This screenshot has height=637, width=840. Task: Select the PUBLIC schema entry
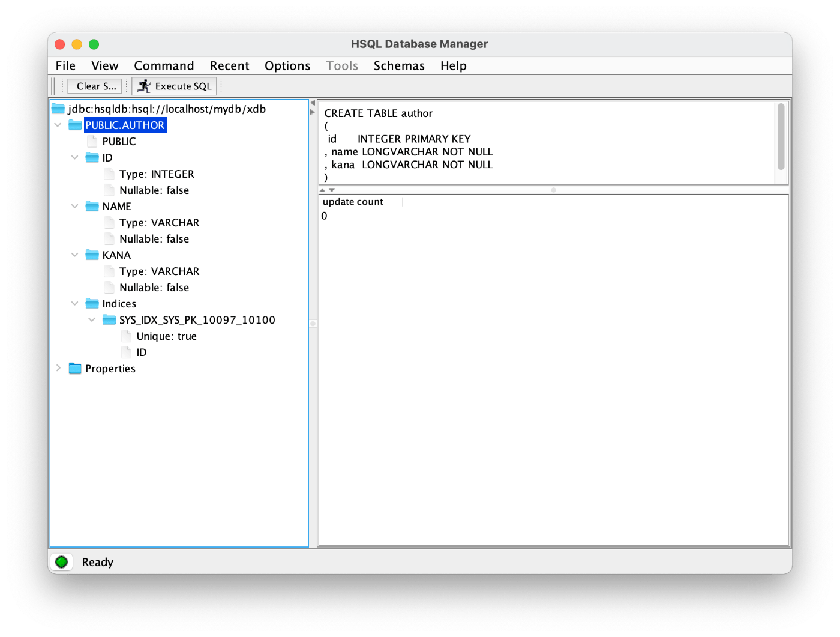coord(119,141)
